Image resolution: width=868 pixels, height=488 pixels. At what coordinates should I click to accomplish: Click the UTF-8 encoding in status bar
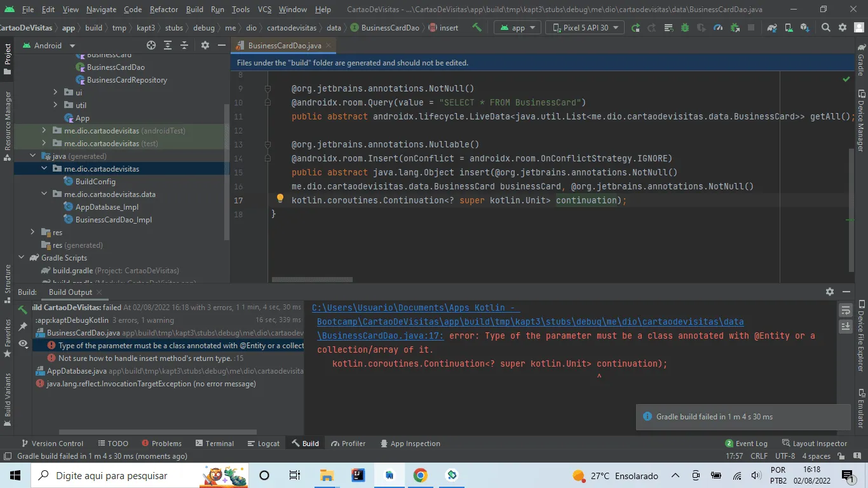pyautogui.click(x=785, y=456)
